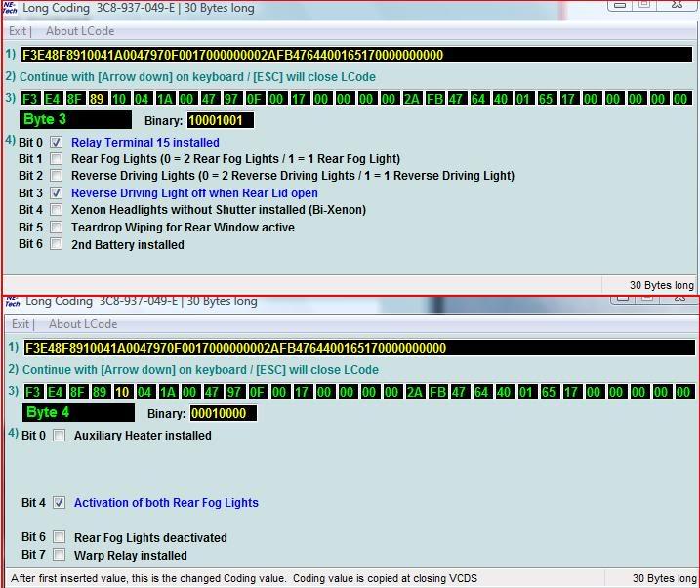Image resolution: width=700 pixels, height=588 pixels.
Task: Select byte F3 in the Byte 4 window
Action: click(x=33, y=392)
